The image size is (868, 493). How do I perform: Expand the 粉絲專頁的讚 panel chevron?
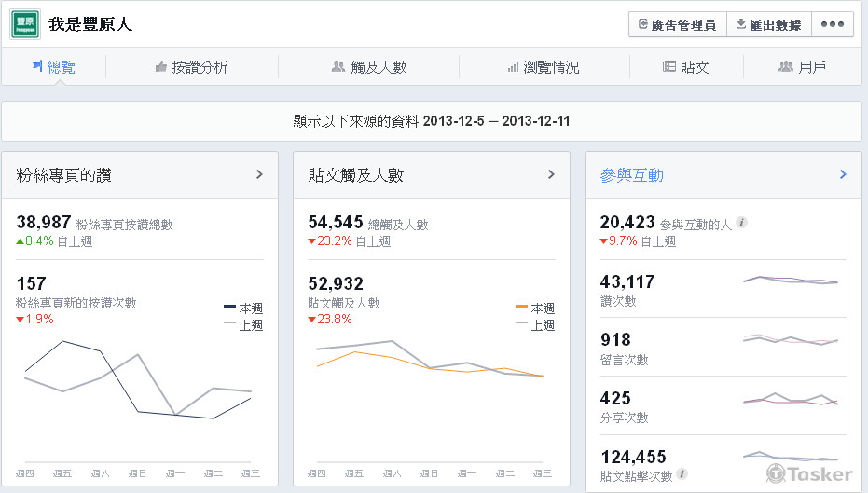259,174
